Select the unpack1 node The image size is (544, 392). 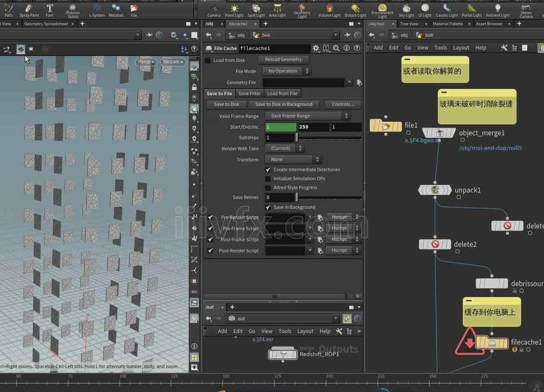[435, 190]
